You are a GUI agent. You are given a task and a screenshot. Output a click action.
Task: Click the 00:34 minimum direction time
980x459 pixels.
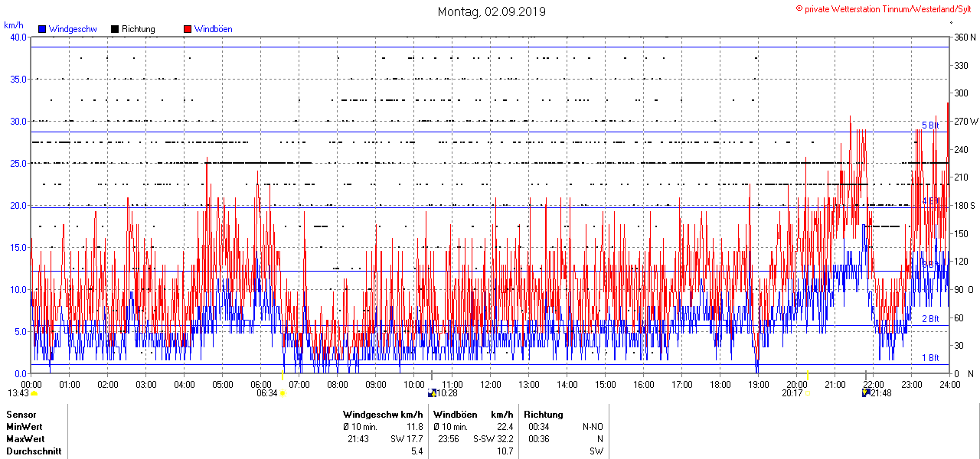(539, 427)
